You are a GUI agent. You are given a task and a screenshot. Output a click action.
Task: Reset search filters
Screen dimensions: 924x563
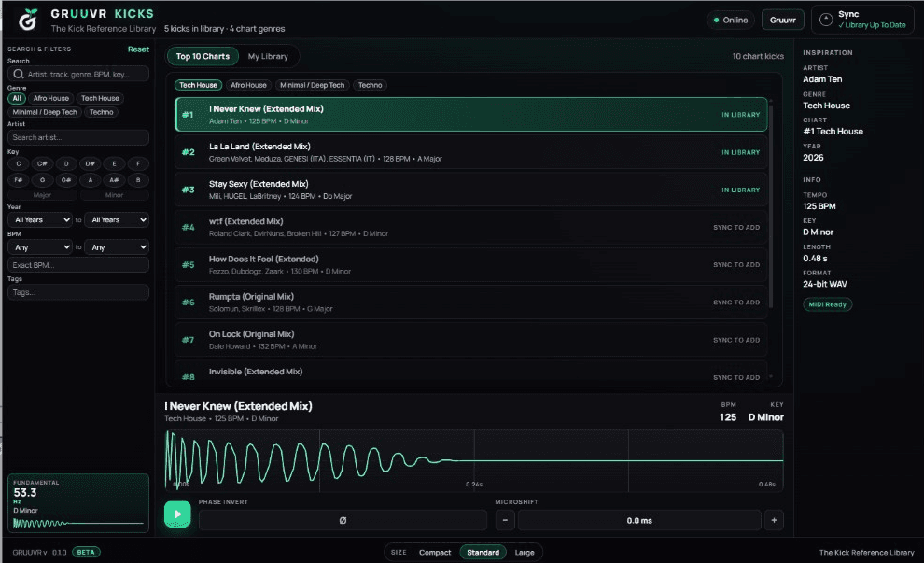(138, 49)
